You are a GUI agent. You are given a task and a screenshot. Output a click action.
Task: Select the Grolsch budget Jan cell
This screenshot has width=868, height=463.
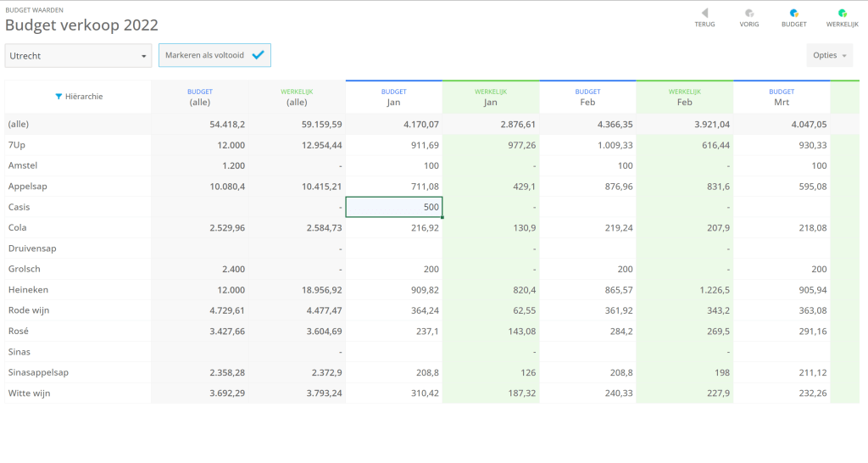coord(393,270)
